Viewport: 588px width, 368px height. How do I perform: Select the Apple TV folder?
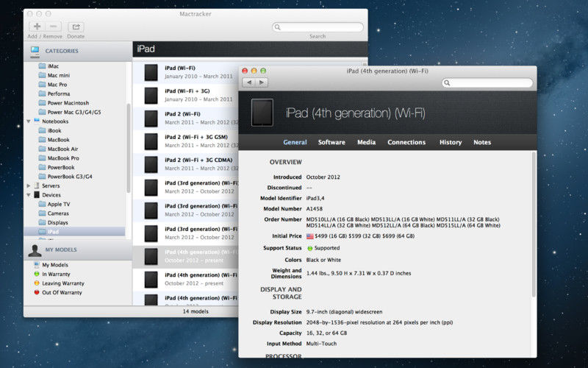54,205
